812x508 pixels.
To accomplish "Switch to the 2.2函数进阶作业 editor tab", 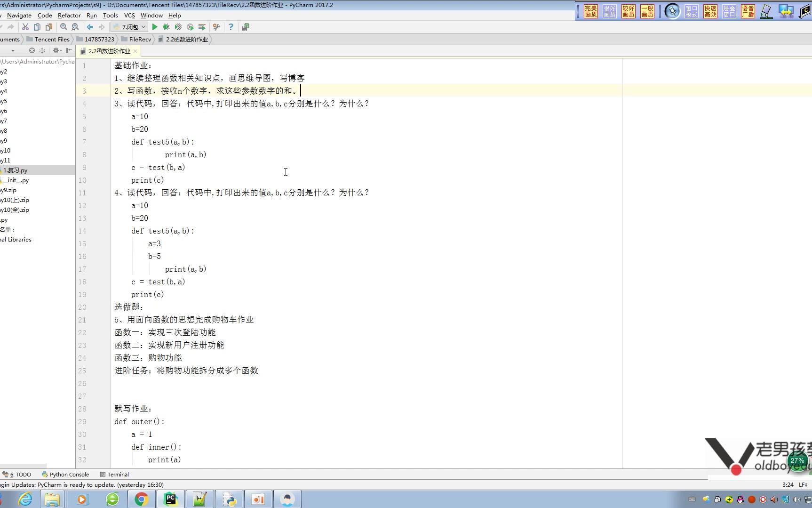I will point(109,51).
